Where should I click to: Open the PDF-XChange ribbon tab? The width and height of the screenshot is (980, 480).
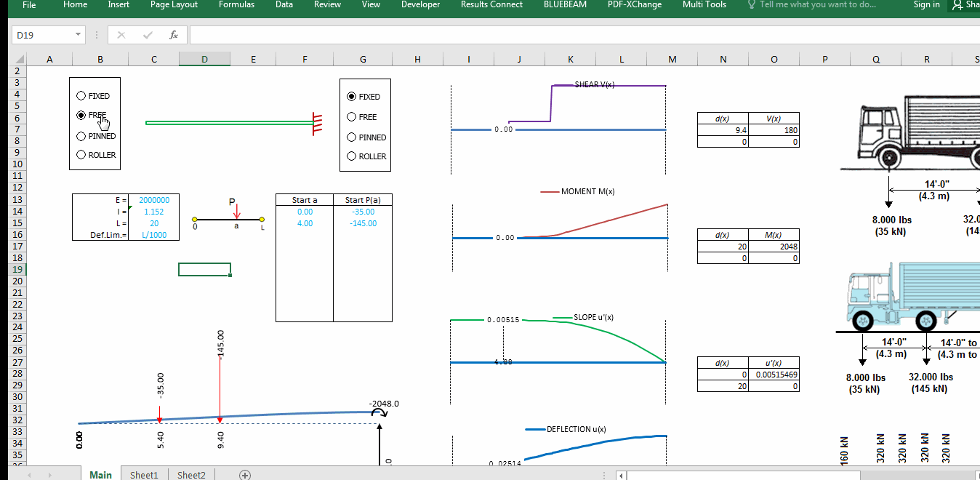pyautogui.click(x=635, y=4)
